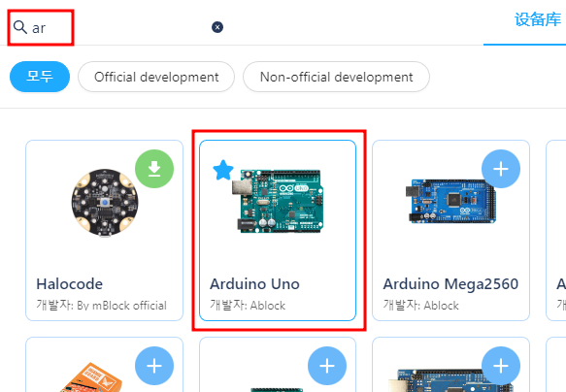Open the Arduino Mega2560 title text

[x=450, y=284]
